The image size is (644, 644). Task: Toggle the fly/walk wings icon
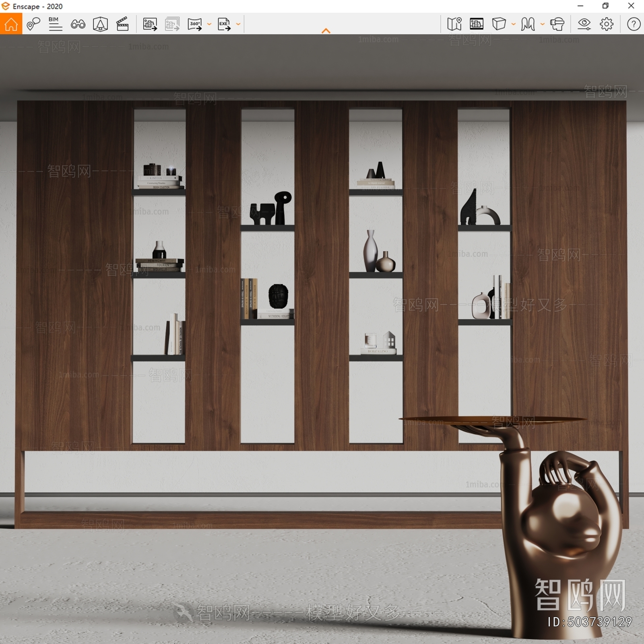pos(528,24)
